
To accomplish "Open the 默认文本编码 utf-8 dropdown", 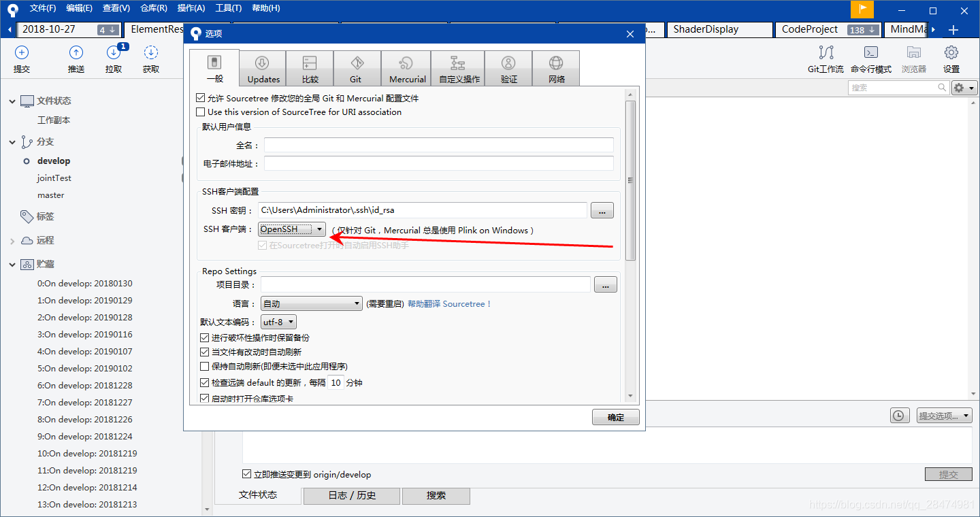I will coord(278,322).
